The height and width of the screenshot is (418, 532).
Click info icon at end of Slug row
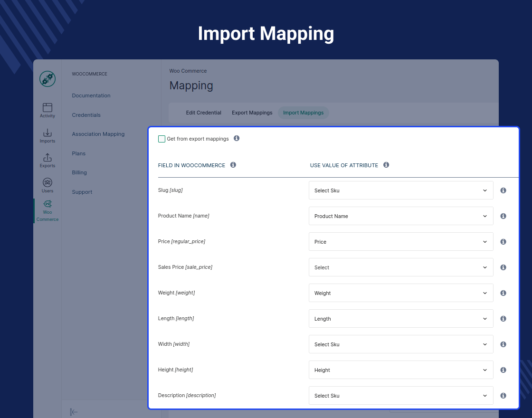503,190
